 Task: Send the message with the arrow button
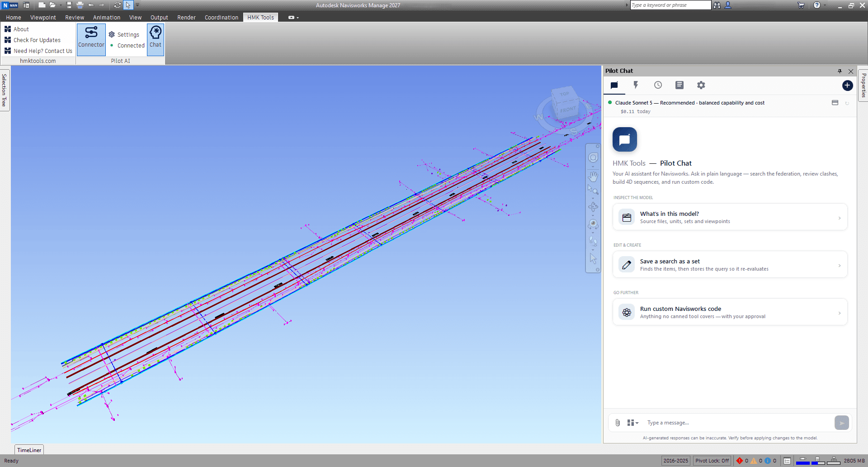[x=841, y=423]
